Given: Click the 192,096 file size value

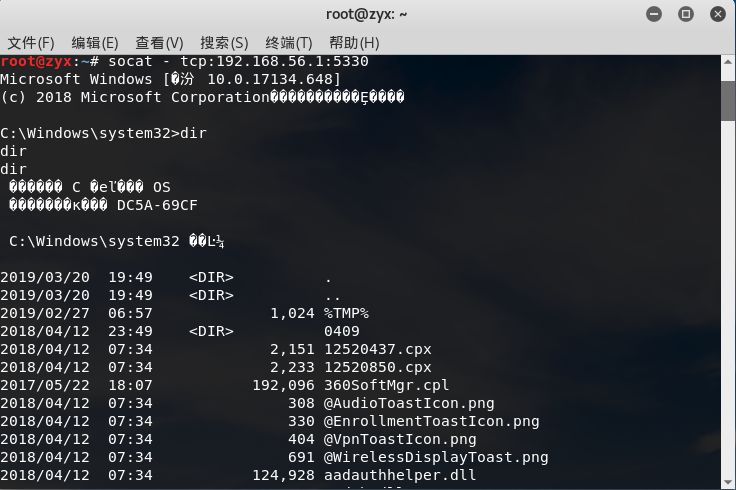Looking at the screenshot, I should coord(284,385).
